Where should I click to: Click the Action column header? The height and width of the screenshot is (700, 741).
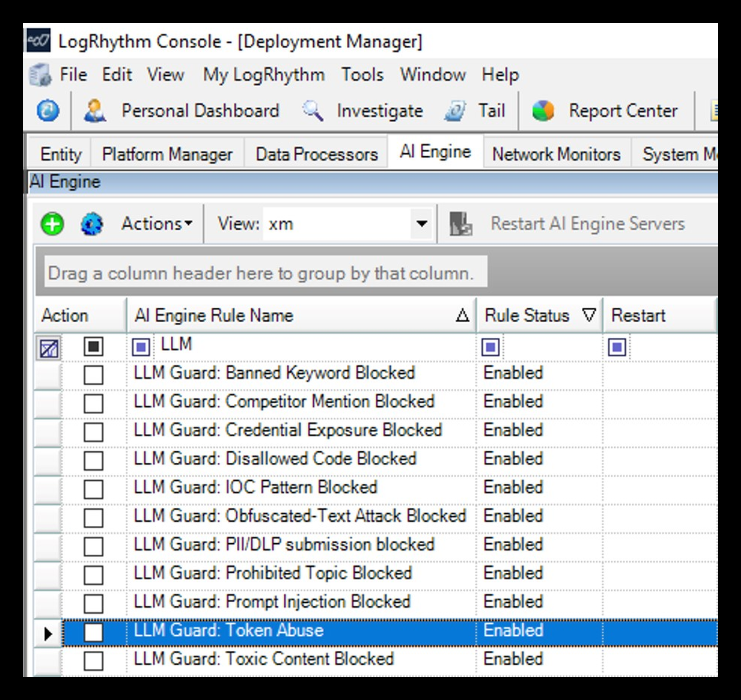(80, 315)
